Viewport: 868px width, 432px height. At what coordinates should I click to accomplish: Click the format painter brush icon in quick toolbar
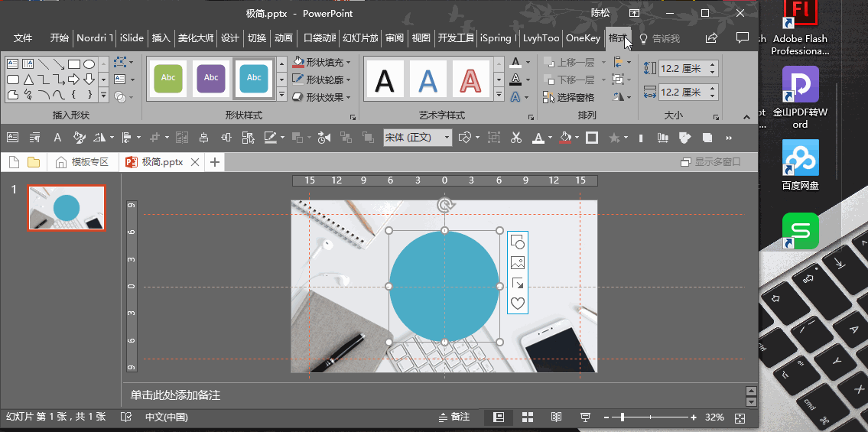click(x=80, y=138)
